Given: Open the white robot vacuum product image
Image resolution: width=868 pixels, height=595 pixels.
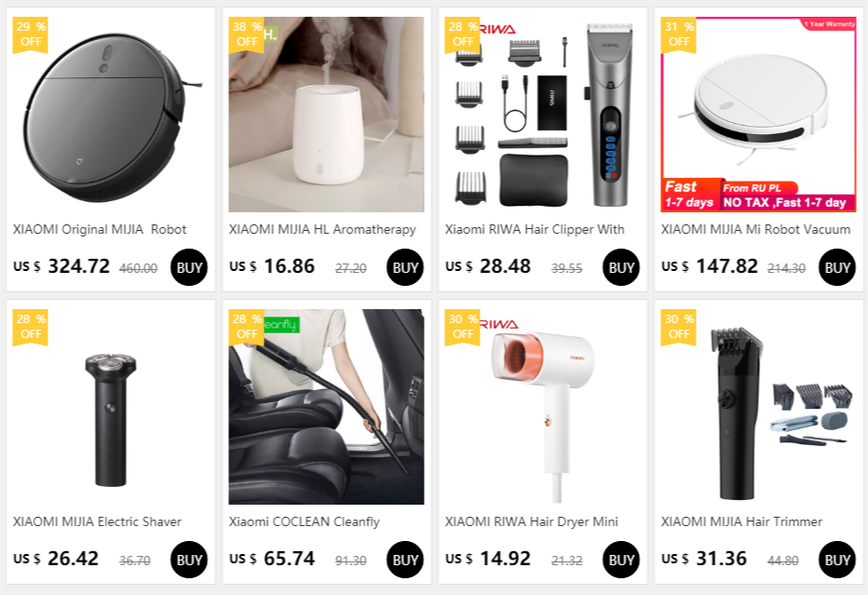Looking at the screenshot, I should [x=758, y=114].
